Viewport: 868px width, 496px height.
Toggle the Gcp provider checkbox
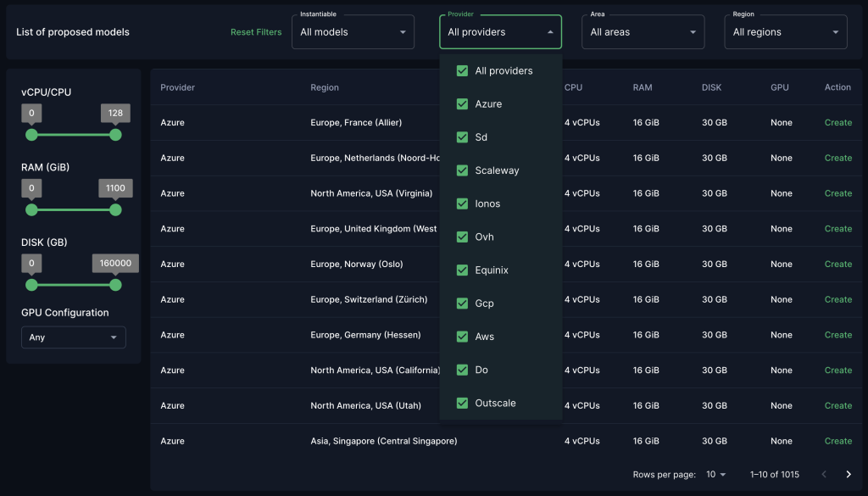pos(462,303)
